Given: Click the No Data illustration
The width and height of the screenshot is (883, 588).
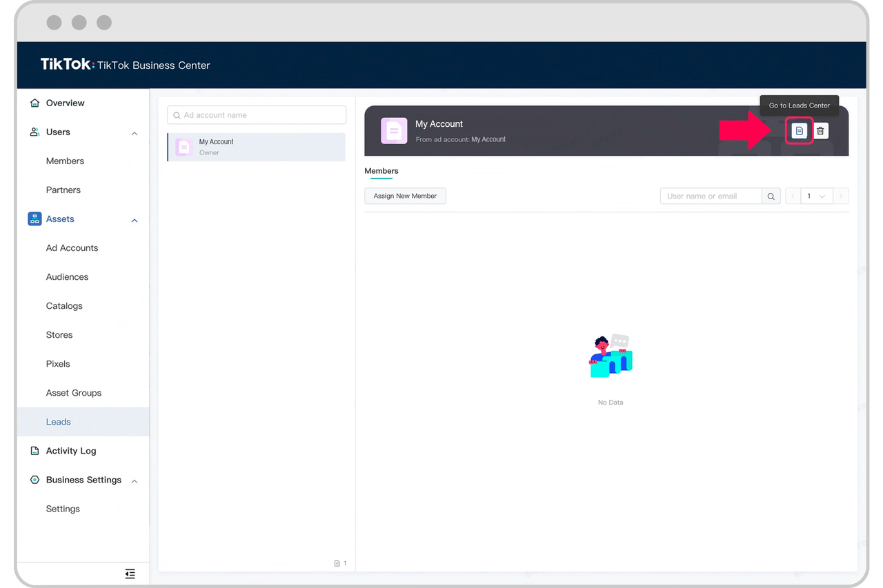Looking at the screenshot, I should 611,356.
